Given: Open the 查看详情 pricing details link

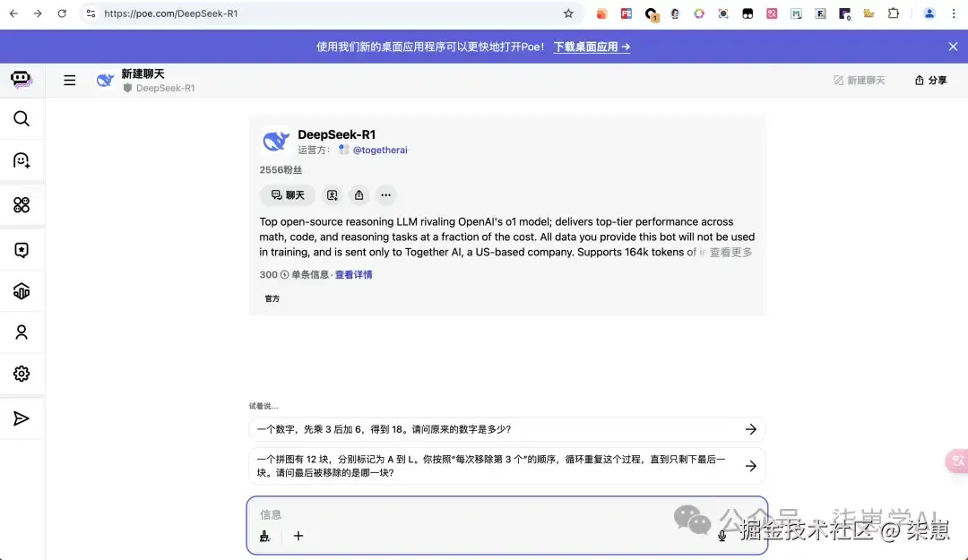Looking at the screenshot, I should pyautogui.click(x=353, y=275).
